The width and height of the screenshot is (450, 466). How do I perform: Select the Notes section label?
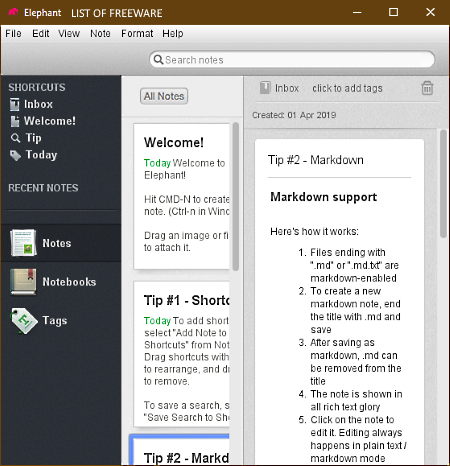(x=57, y=243)
